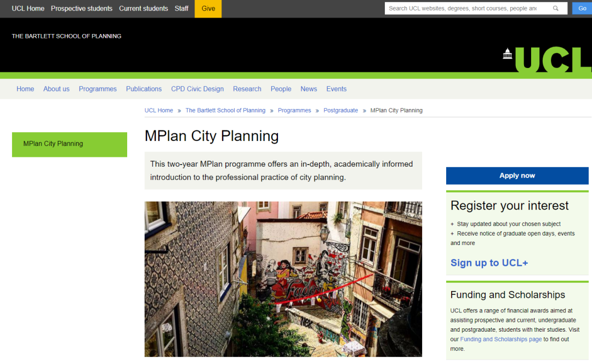The width and height of the screenshot is (592, 364).
Task: Open CPD Civic Design navigation item
Action: click(197, 89)
